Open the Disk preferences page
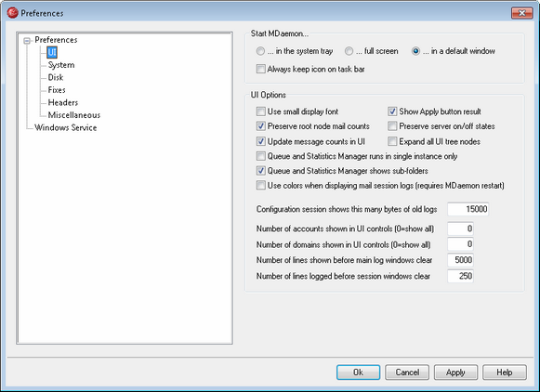 point(56,77)
